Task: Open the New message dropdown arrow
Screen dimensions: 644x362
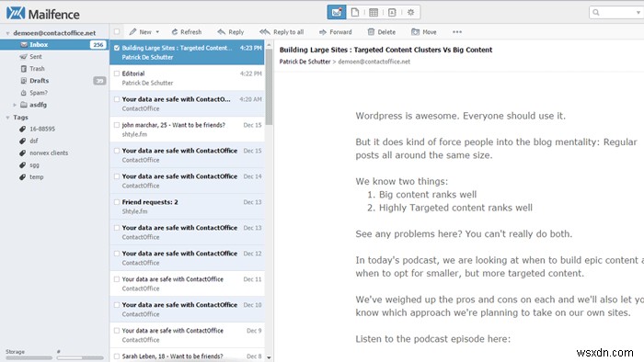Action: (x=157, y=32)
